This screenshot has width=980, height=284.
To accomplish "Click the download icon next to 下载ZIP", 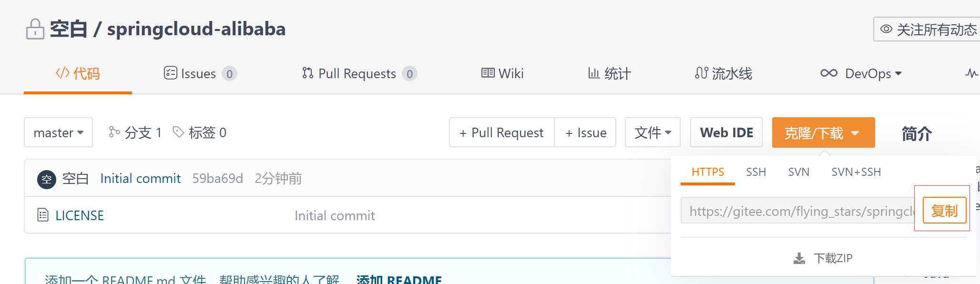I will (799, 258).
